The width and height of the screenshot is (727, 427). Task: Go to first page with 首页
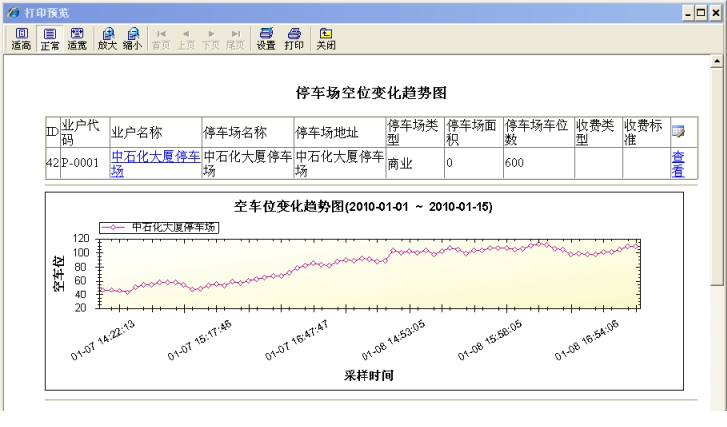coord(163,38)
